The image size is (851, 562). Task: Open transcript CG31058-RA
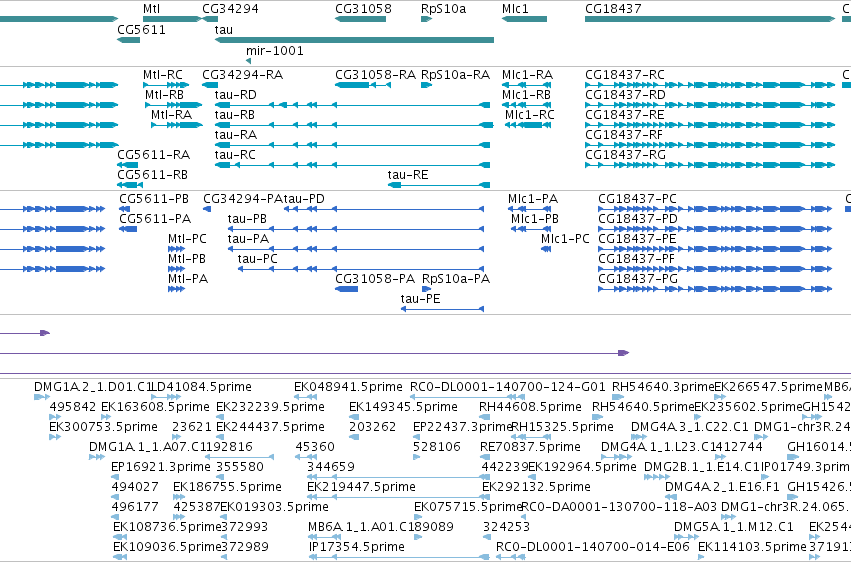tap(376, 74)
